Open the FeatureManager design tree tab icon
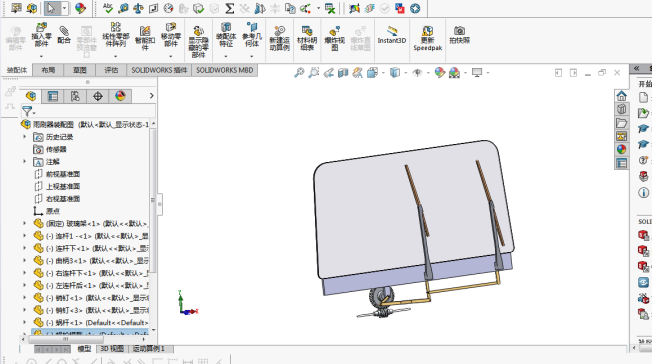The image size is (652, 364). pos(31,96)
